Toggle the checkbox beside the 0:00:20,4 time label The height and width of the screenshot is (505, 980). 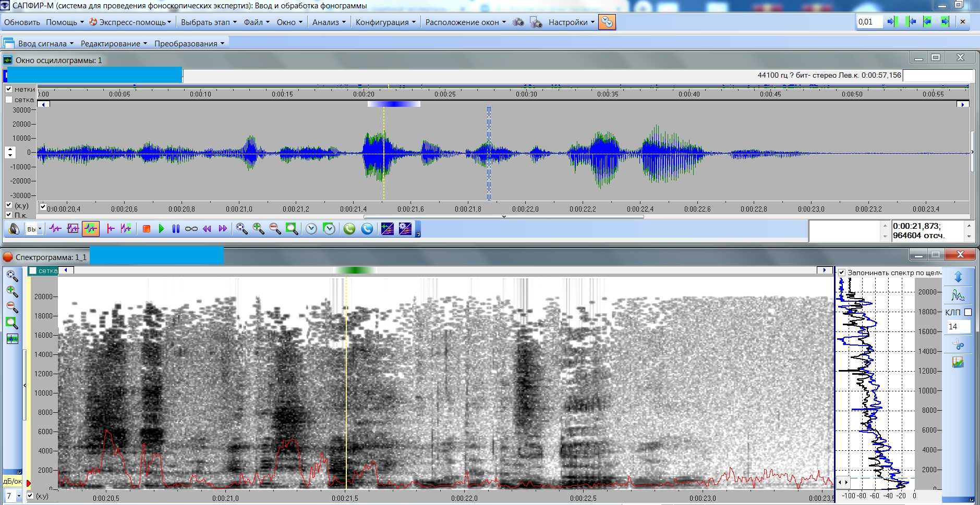43,207
